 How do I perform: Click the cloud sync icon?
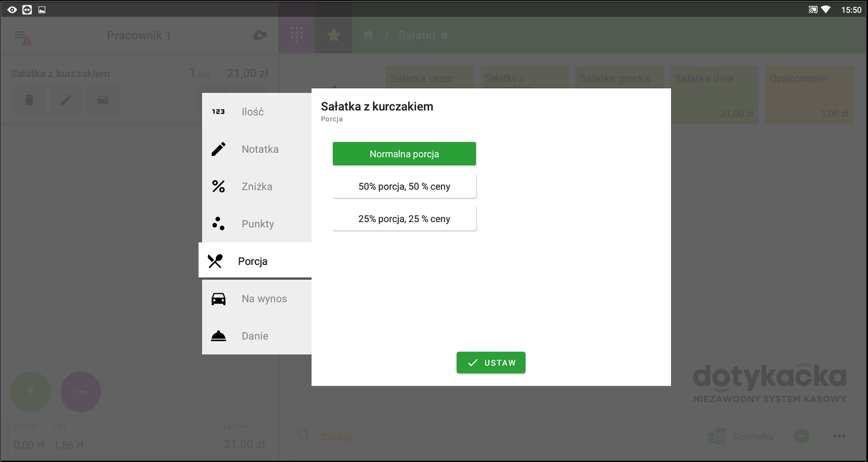point(260,36)
